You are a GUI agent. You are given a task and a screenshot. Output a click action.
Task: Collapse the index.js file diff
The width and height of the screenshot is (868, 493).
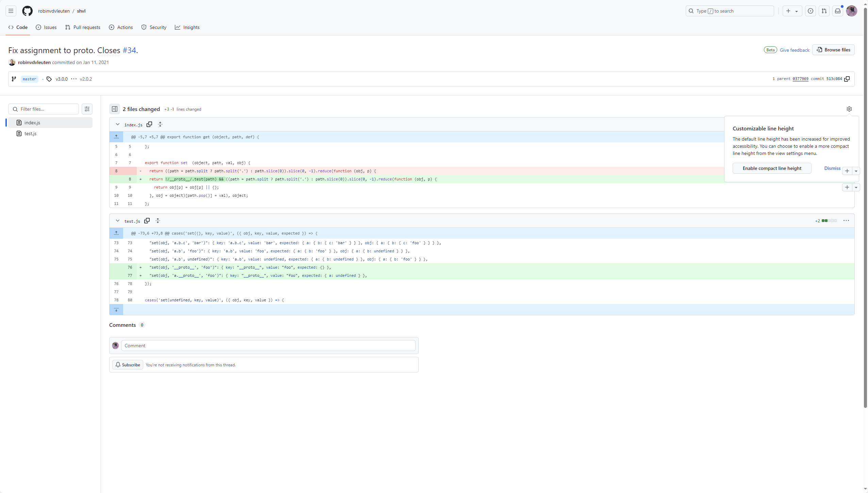[x=117, y=124]
